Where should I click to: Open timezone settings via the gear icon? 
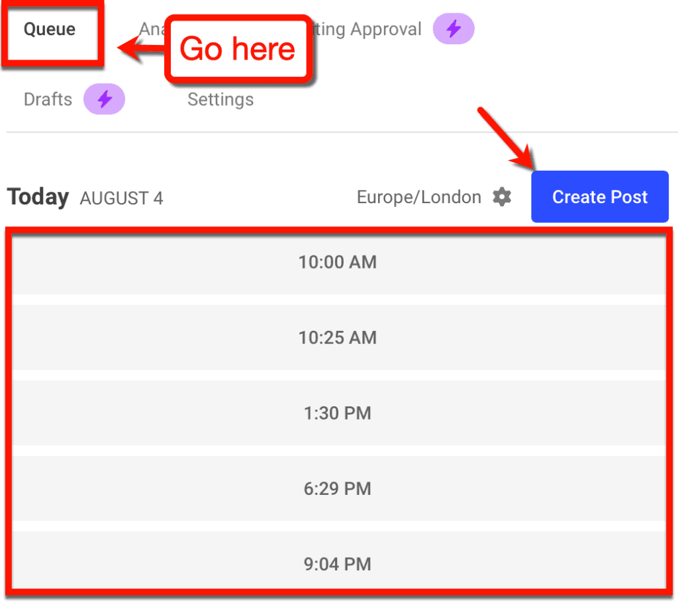[x=503, y=197]
